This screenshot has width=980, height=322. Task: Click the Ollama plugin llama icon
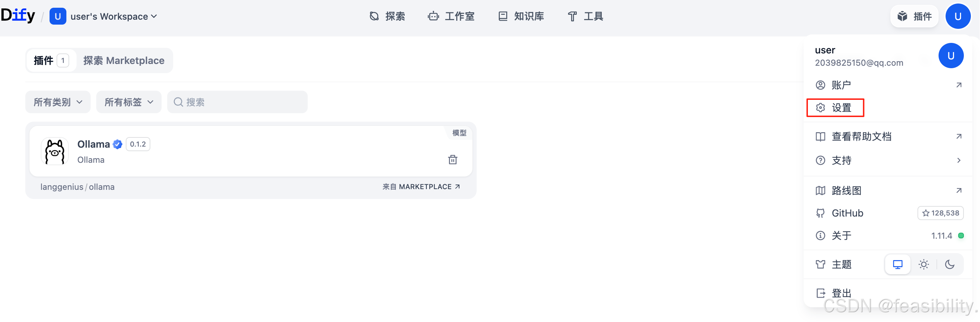(55, 152)
